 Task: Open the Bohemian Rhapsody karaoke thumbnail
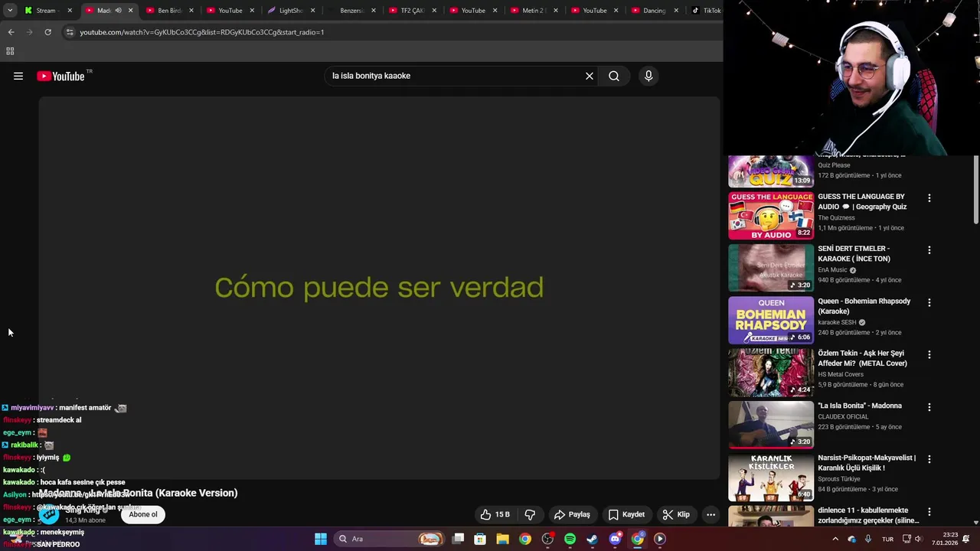tap(771, 320)
